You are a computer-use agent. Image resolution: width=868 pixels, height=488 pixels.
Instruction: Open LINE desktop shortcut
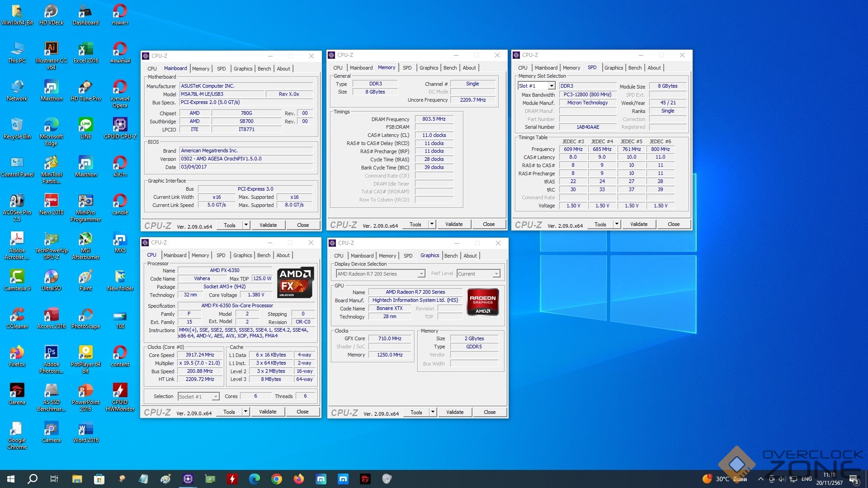85,128
